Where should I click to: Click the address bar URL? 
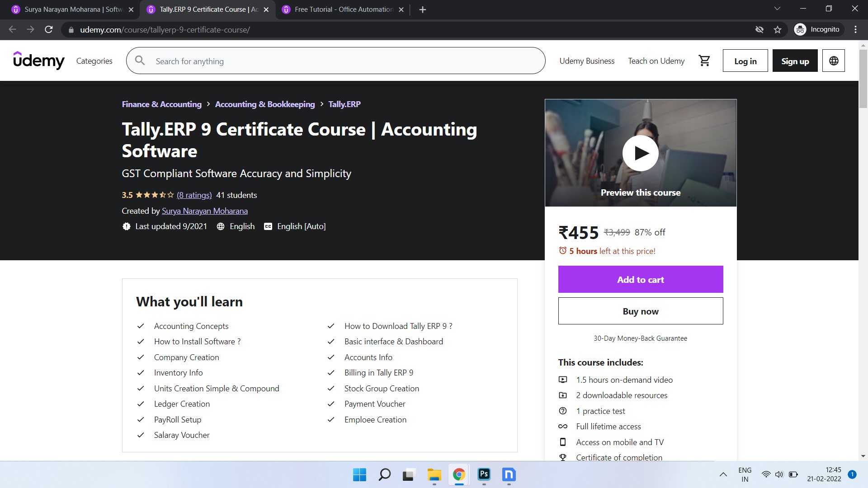tap(165, 30)
